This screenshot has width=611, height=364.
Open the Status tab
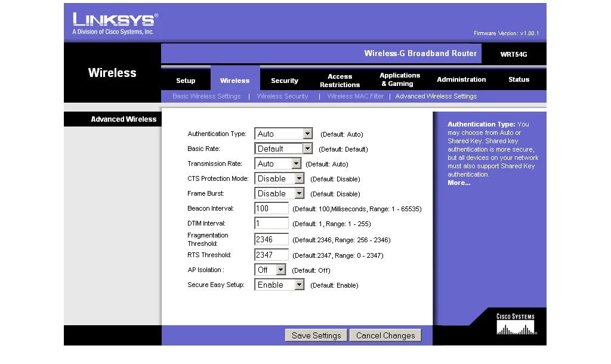pos(519,80)
